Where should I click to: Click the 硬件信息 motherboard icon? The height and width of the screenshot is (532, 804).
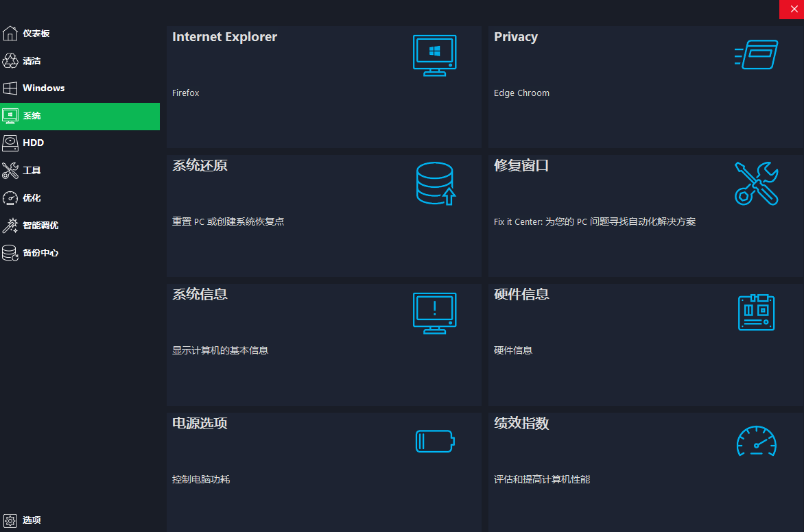point(756,313)
